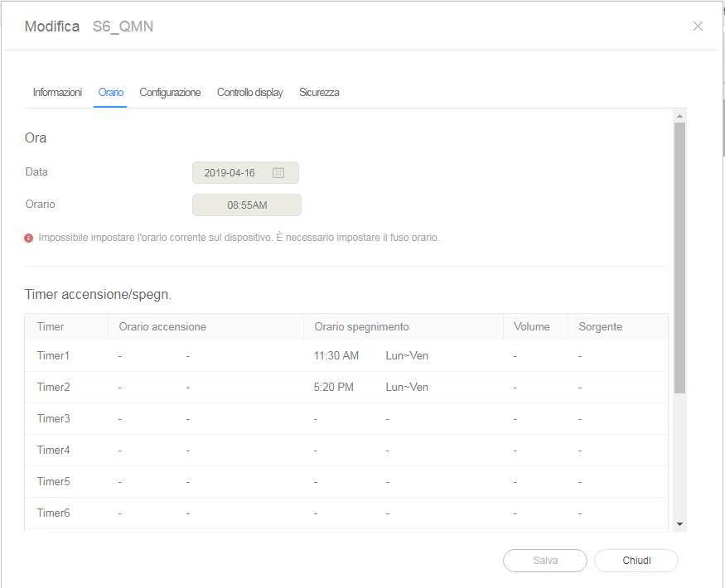Screen dimensions: 725x588
Task: Click the time field showing 08:55AM
Action: (247, 205)
